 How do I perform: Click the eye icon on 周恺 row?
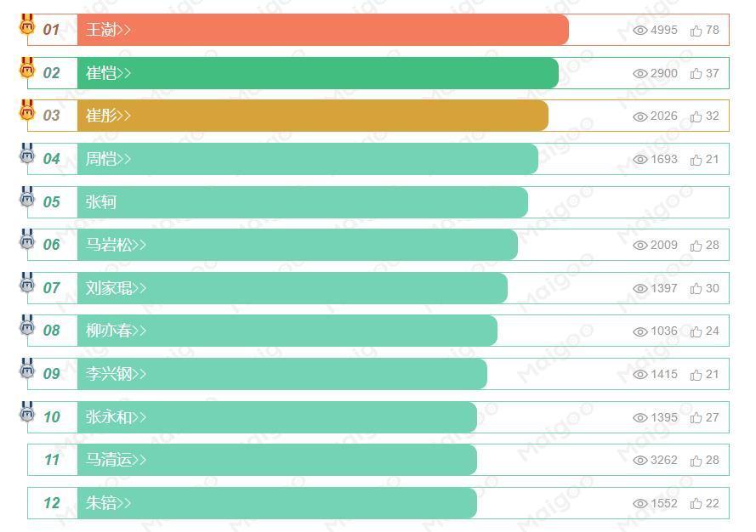point(640,160)
